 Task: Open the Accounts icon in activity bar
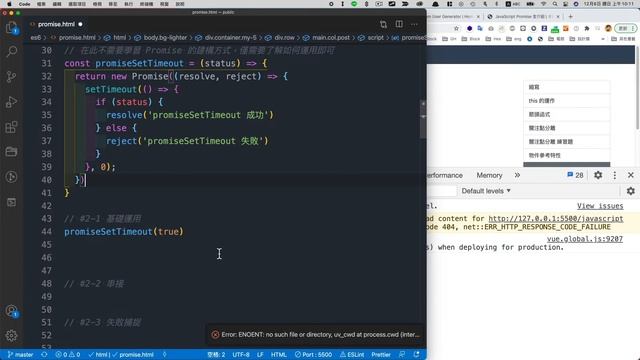point(11,311)
